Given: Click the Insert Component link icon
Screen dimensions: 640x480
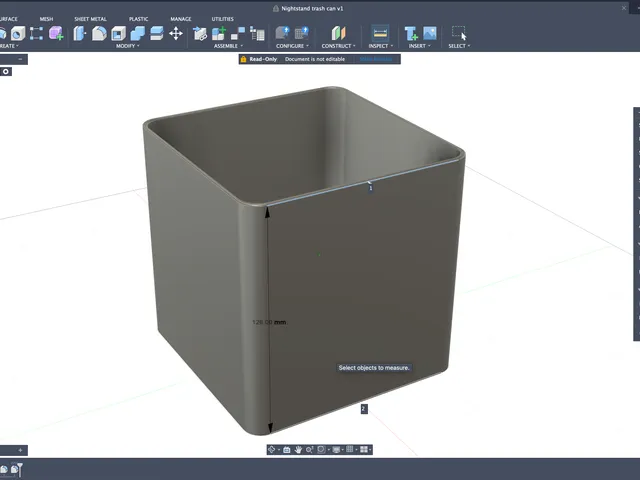Looking at the screenshot, I should pos(200,33).
